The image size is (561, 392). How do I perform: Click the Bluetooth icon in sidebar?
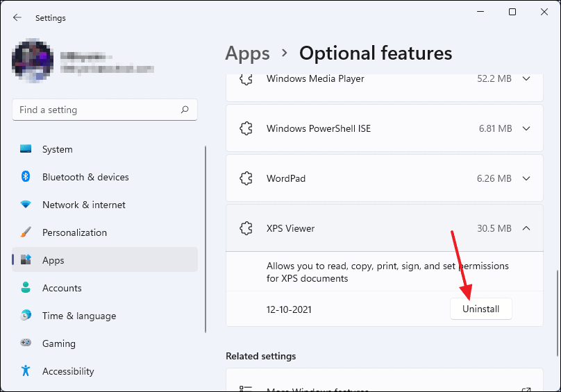point(26,176)
